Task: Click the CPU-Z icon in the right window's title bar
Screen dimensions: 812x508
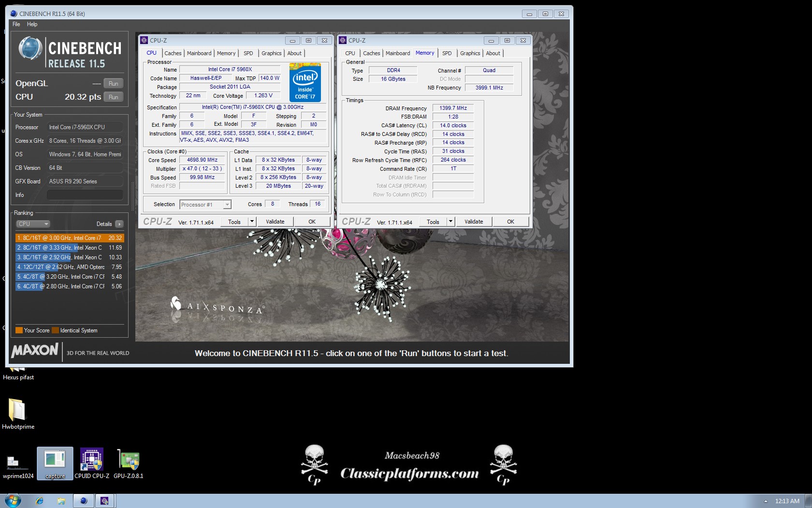Action: pos(343,40)
